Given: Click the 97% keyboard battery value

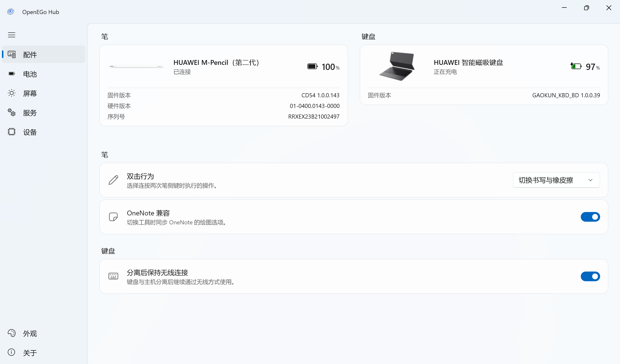Looking at the screenshot, I should [593, 67].
